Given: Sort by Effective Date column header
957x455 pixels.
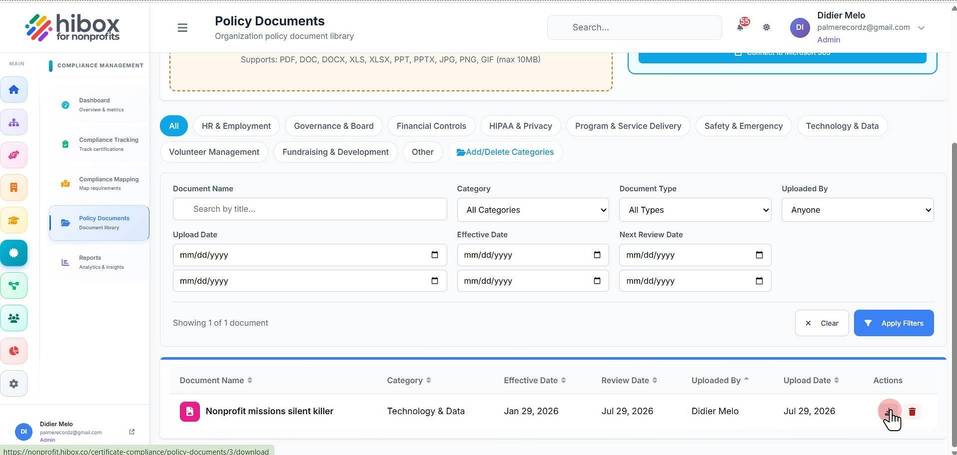Looking at the screenshot, I should point(535,380).
